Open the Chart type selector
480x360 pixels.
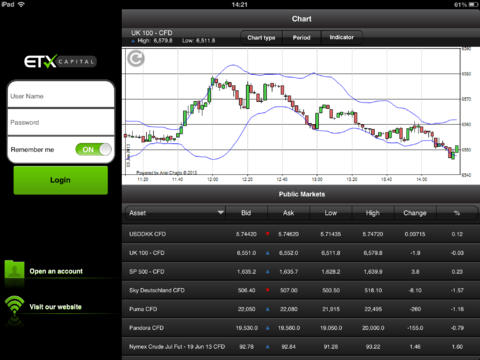click(261, 38)
